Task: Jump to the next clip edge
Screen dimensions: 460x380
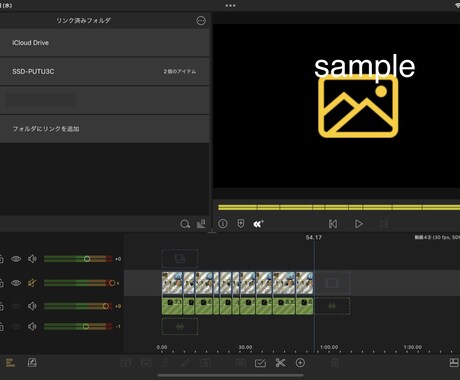Action: [x=384, y=224]
